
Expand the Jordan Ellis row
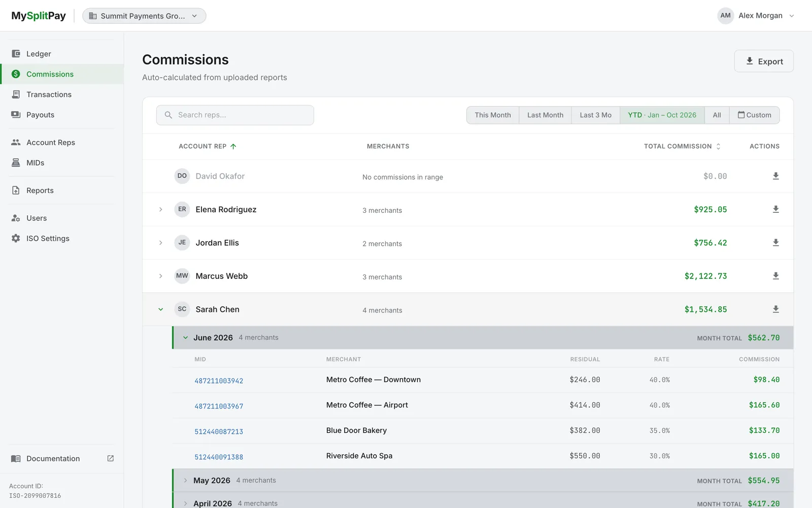(160, 243)
